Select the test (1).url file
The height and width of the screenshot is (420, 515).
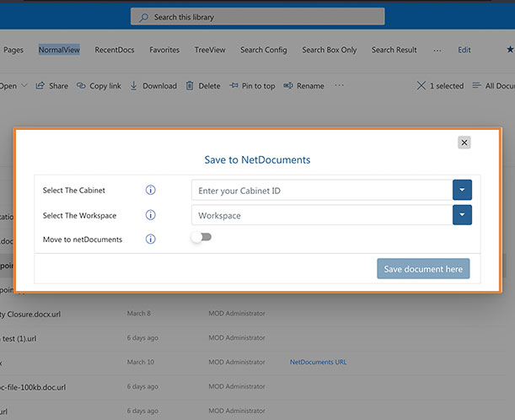tap(19, 338)
